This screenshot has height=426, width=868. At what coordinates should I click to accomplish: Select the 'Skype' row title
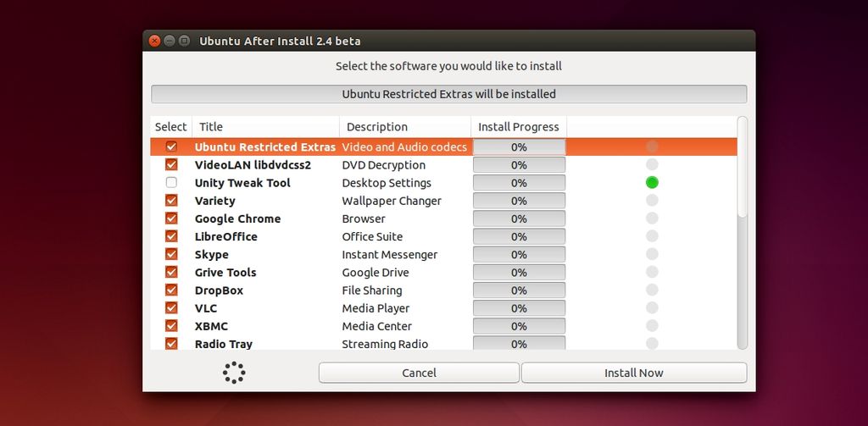pos(211,254)
